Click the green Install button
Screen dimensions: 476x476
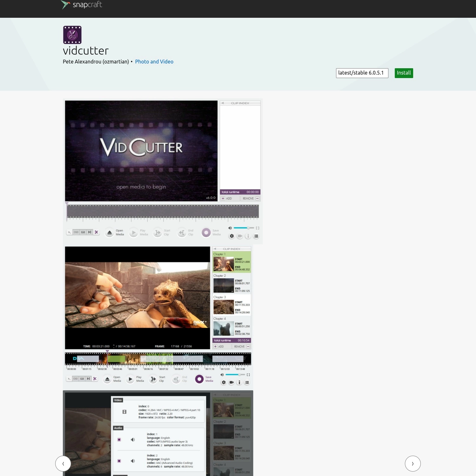404,73
